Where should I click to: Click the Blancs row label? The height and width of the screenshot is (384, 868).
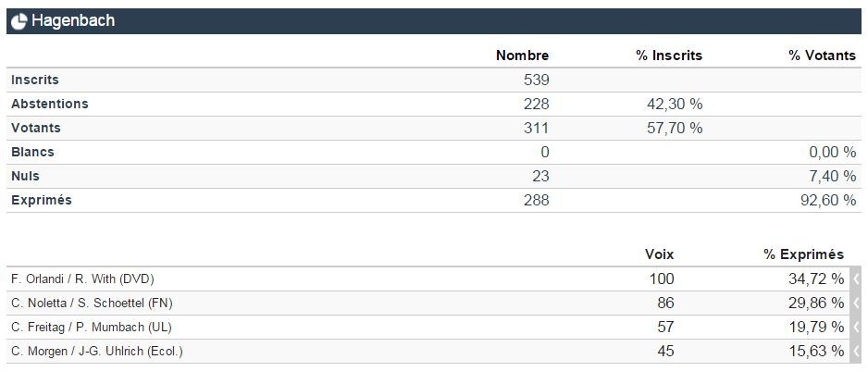click(33, 152)
